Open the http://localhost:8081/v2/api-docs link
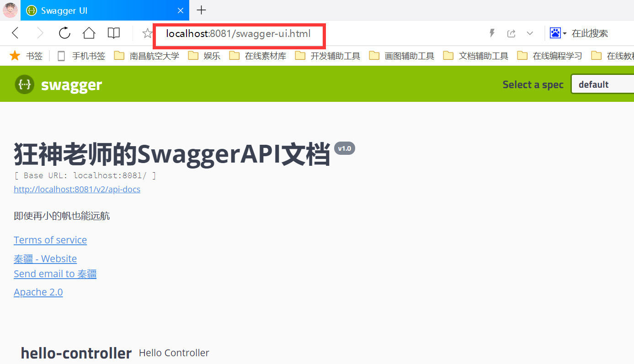 77,189
